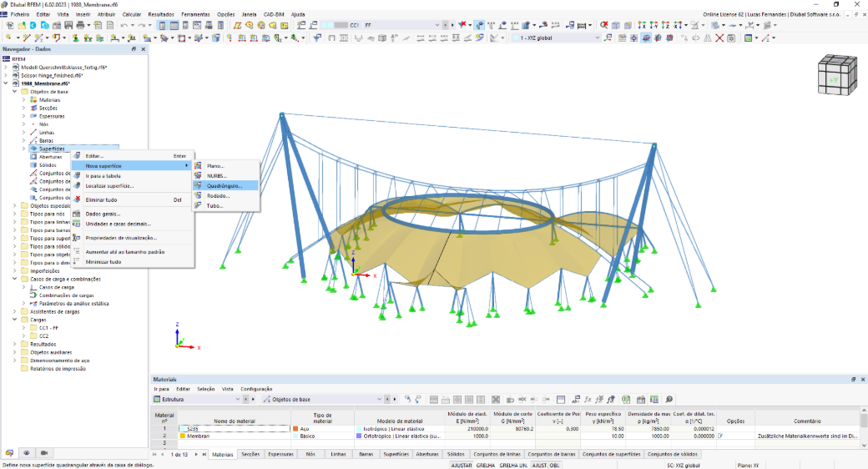868x469 pixels.
Task: Click the orange Aço material color swatch
Action: pos(295,429)
